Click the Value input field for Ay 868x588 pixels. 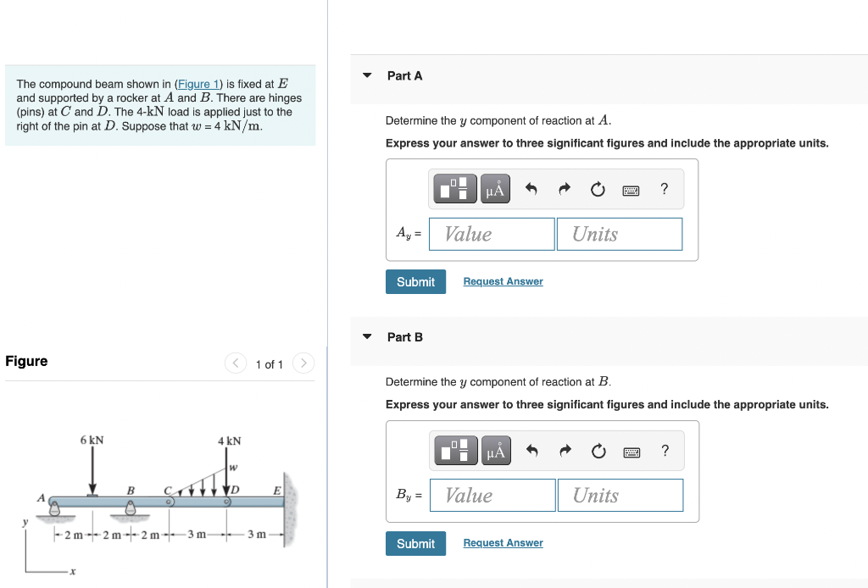coord(492,234)
